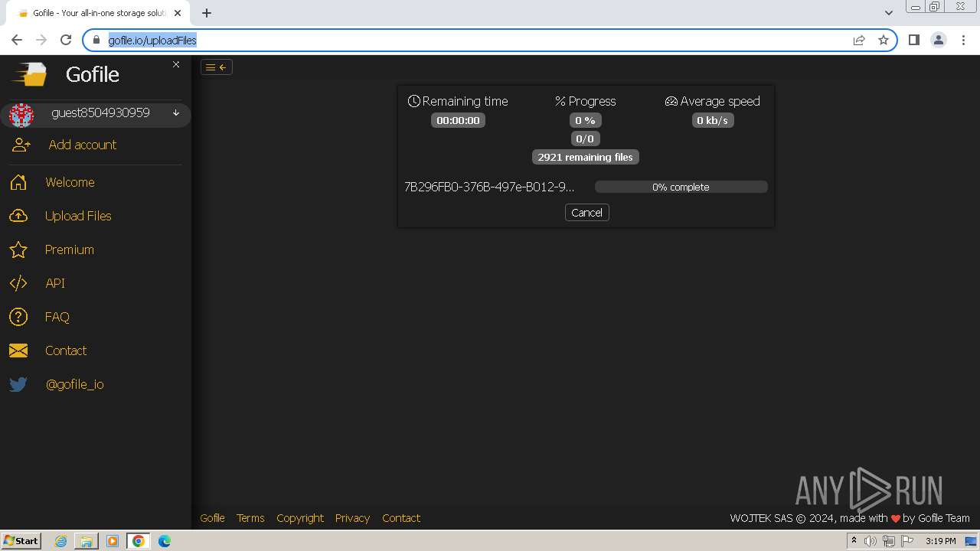Close the Gofile browser tab
Viewport: 980px width, 551px height.
178,13
